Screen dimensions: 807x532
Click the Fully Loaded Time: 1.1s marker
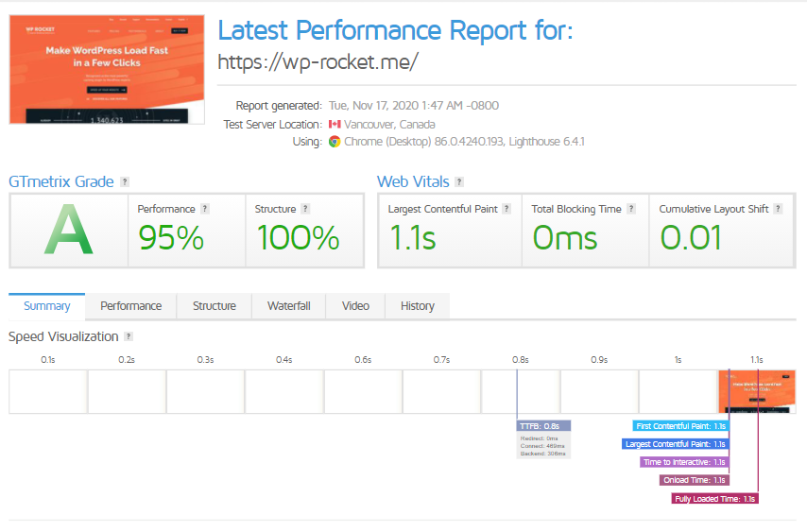click(715, 499)
